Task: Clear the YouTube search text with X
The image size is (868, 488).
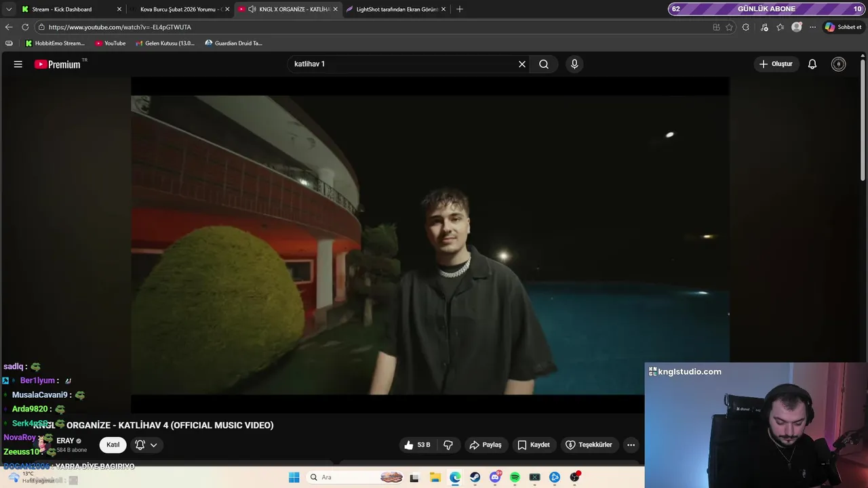Action: coord(522,64)
